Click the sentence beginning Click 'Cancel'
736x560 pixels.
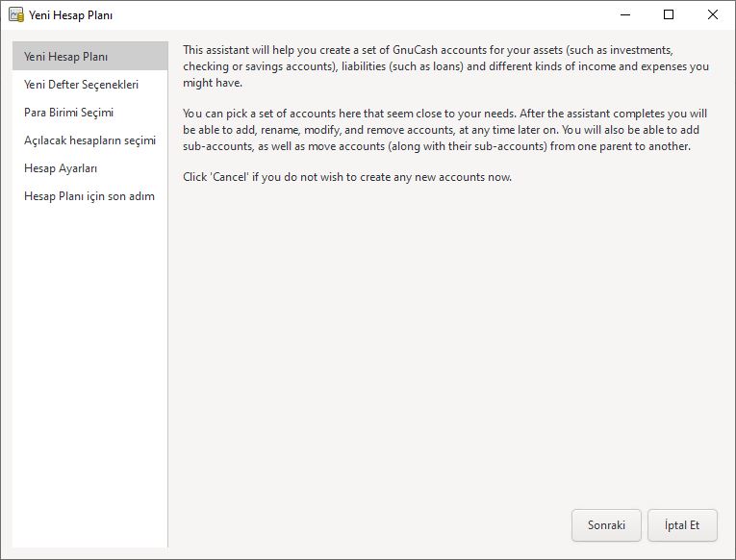point(347,177)
